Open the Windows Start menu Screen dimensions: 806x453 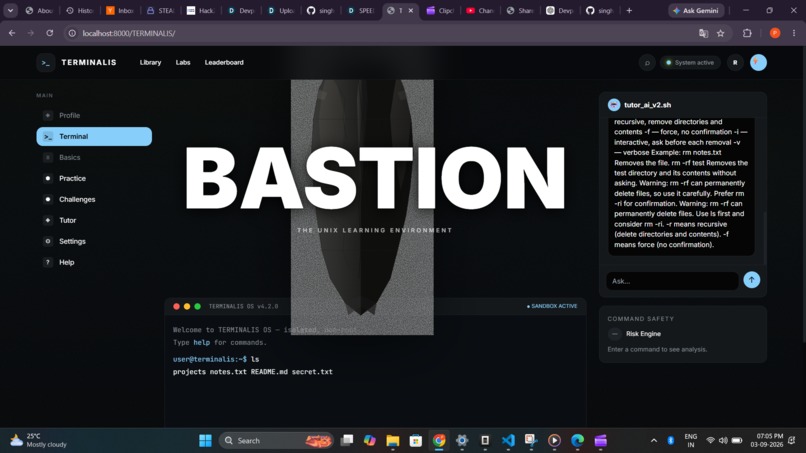pos(205,441)
